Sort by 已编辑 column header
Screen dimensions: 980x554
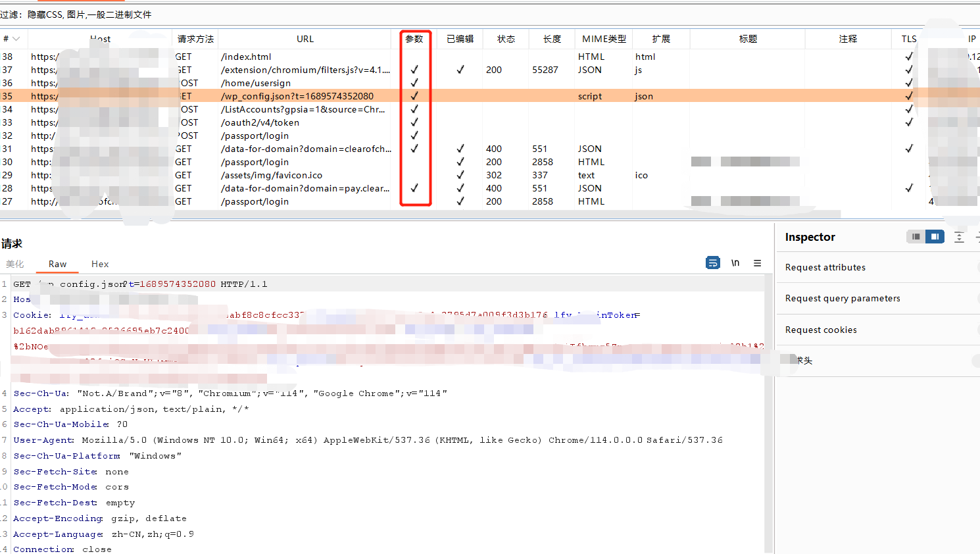coord(460,39)
